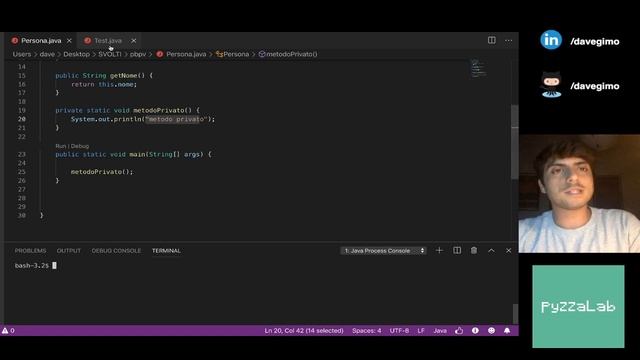Switch to the Persona.java editor tab
Image resolution: width=640 pixels, height=360 pixels.
pyautogui.click(x=41, y=41)
